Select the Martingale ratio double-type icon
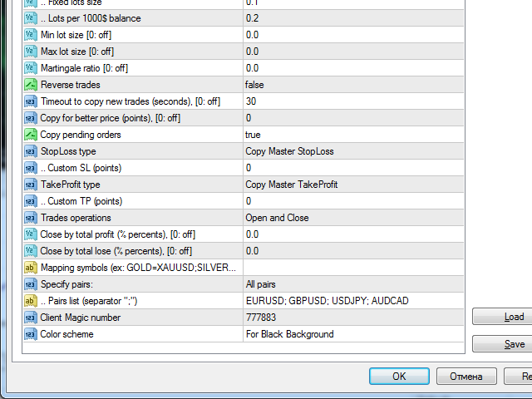532x399 pixels. pyautogui.click(x=31, y=68)
